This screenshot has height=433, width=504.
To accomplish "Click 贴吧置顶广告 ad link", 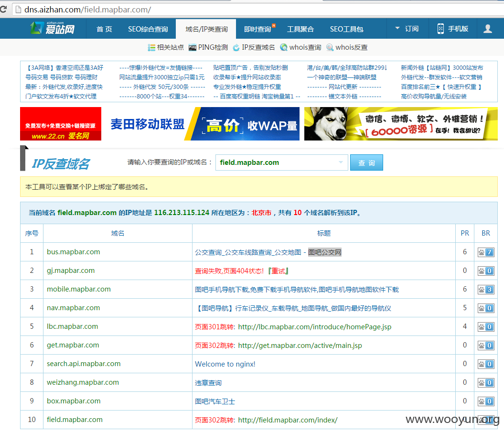I will pos(250,68).
